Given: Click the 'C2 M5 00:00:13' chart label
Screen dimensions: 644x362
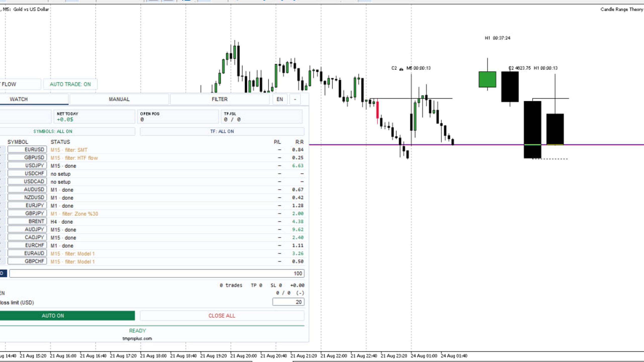Looking at the screenshot, I should pos(411,68).
